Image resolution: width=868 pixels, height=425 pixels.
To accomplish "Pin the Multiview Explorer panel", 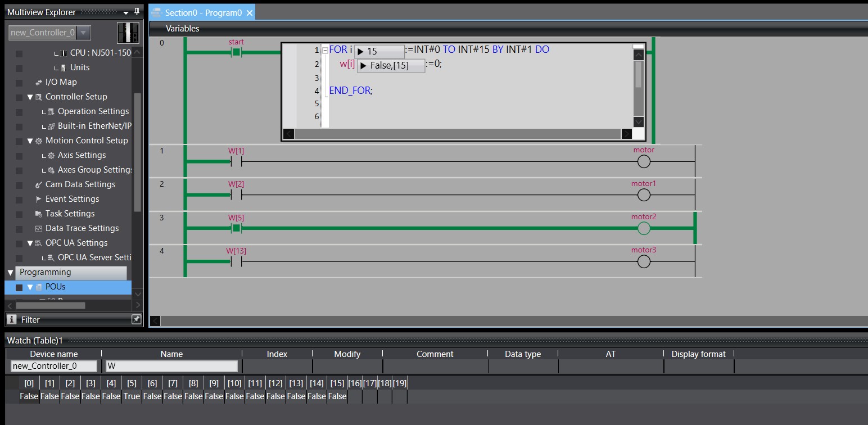I will point(137,11).
